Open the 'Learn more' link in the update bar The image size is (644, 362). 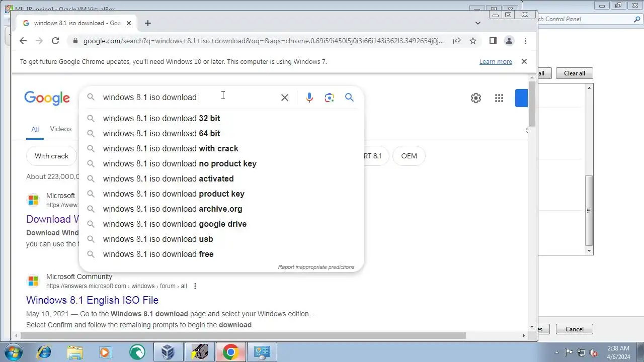pyautogui.click(x=496, y=61)
